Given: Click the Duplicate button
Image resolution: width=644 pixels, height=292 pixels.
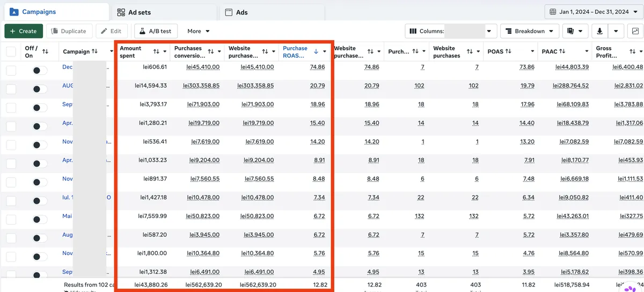Looking at the screenshot, I should coord(70,31).
